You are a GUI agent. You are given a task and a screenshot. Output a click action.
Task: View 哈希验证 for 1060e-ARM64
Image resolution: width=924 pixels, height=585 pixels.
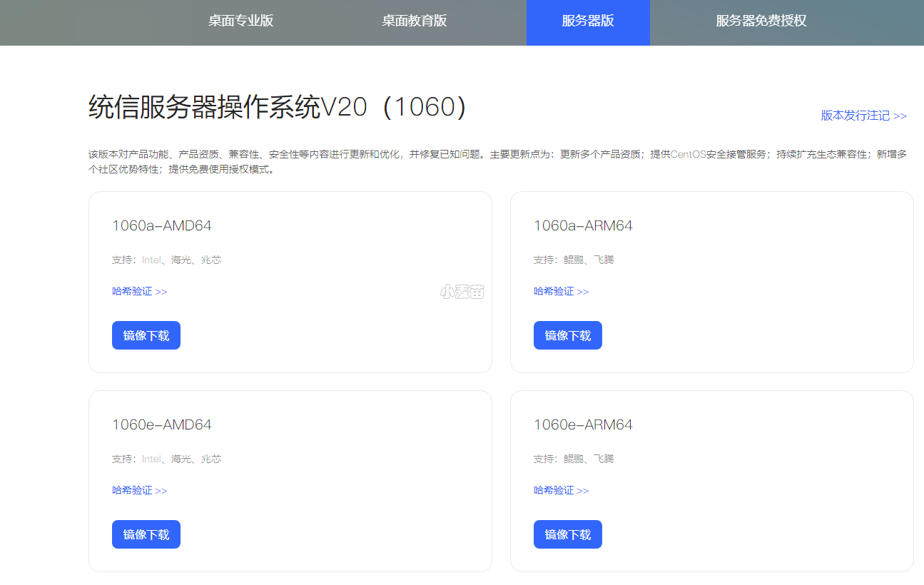561,490
